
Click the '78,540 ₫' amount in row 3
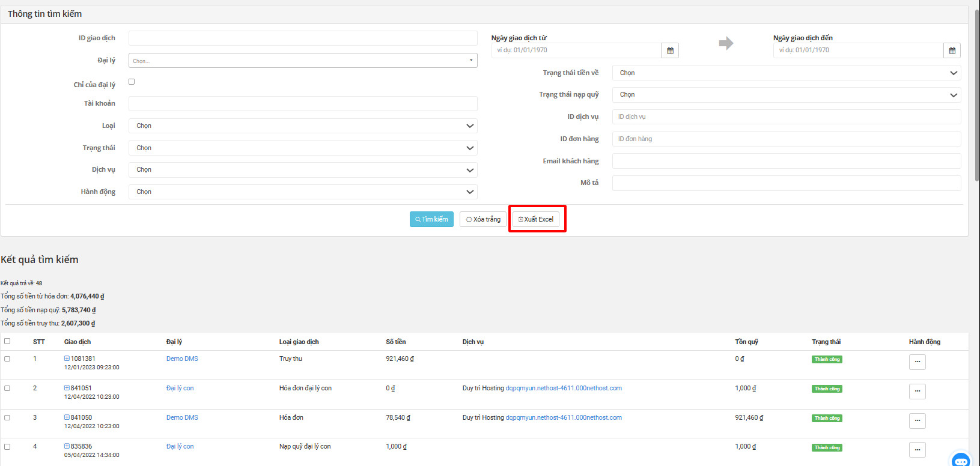[398, 417]
